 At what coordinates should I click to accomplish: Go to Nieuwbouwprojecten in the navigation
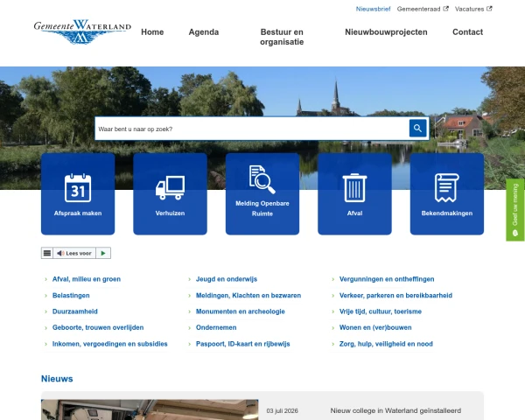386,32
